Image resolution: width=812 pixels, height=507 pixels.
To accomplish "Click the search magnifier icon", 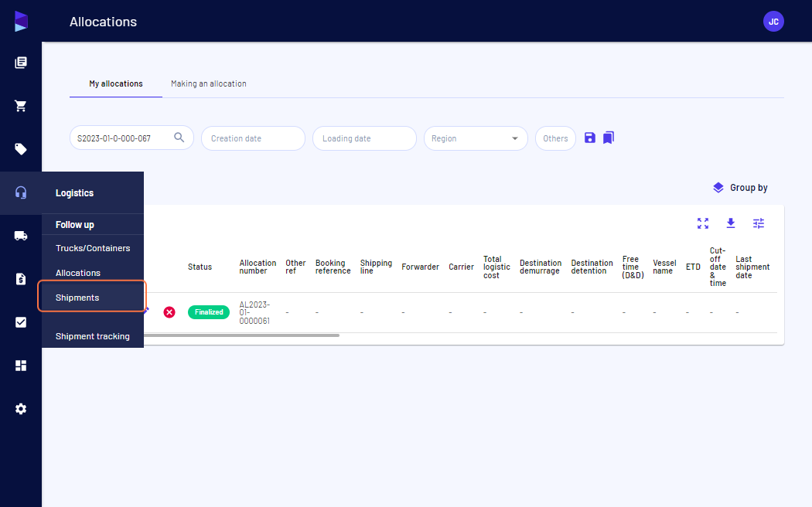I will tap(179, 138).
